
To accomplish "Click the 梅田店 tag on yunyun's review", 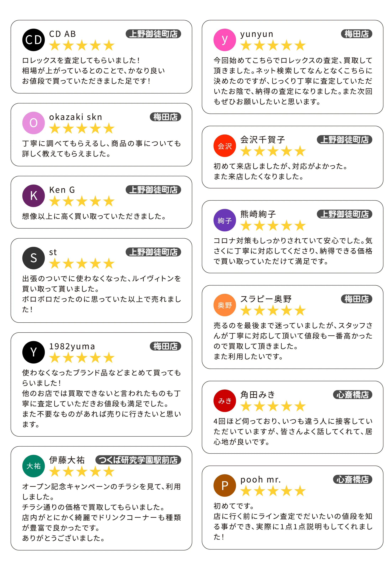I will click(x=356, y=34).
